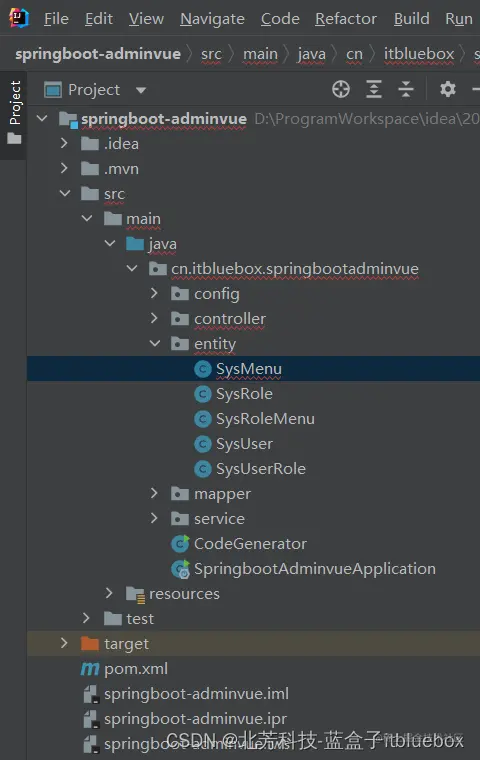
Task: Expand the resources folder
Action: (x=109, y=593)
